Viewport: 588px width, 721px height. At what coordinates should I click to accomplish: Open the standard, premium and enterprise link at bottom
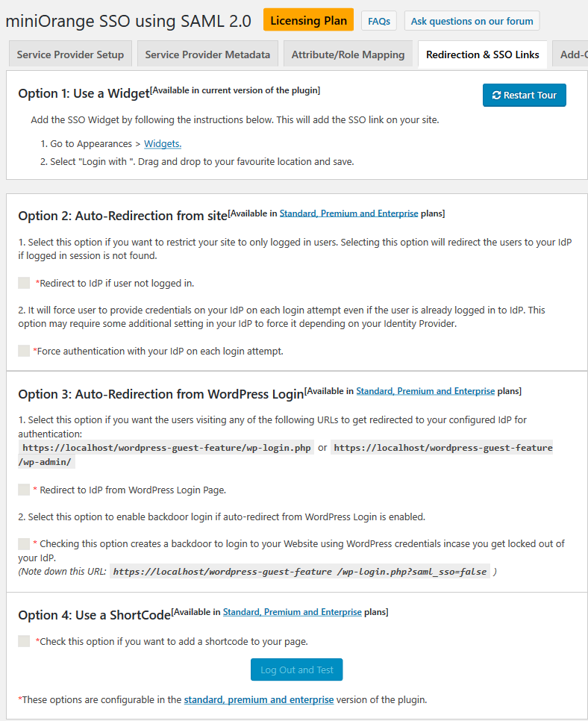259,700
